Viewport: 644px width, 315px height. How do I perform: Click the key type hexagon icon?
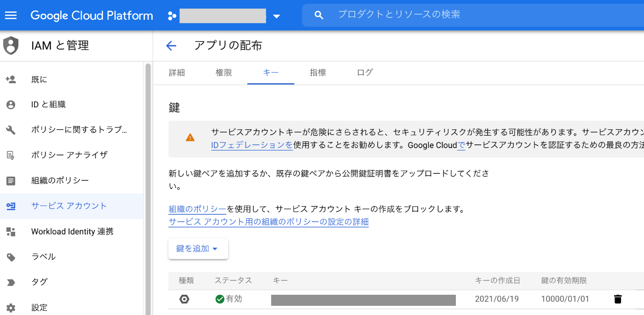point(184,299)
